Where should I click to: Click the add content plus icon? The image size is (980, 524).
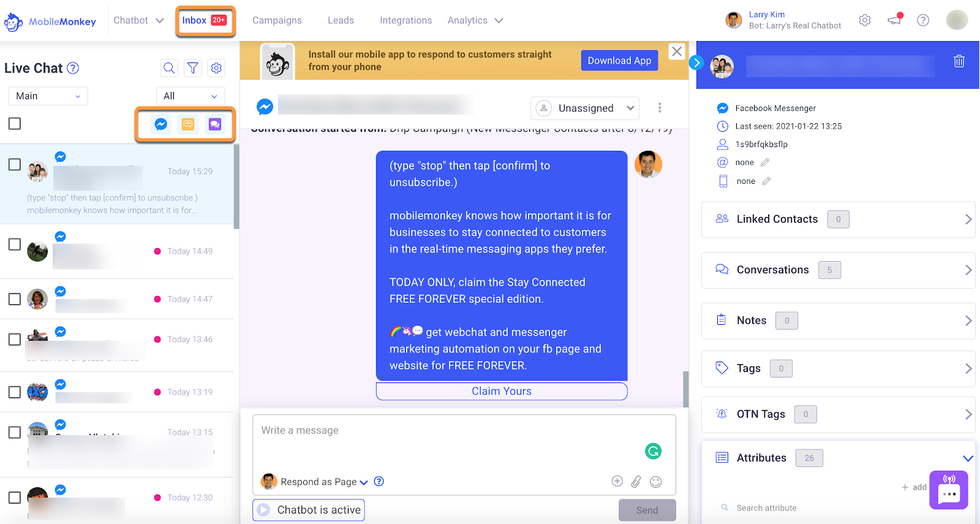[617, 481]
